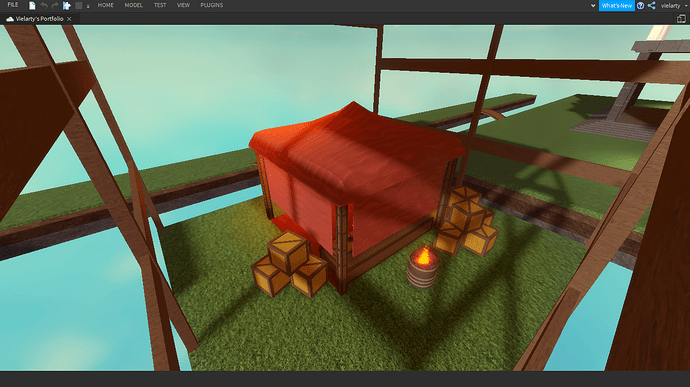690x387 pixels.
Task: Click the New file icon
Action: pyautogui.click(x=32, y=6)
